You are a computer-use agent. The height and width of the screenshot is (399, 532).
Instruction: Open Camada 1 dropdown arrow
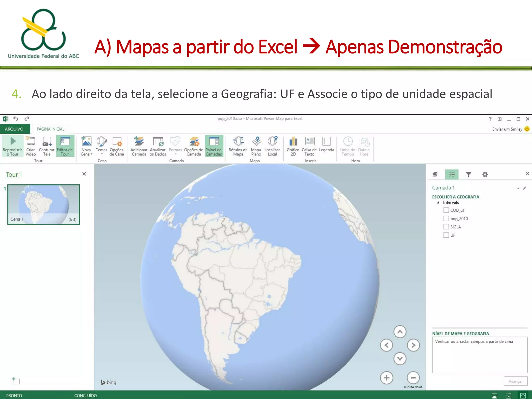(x=518, y=188)
